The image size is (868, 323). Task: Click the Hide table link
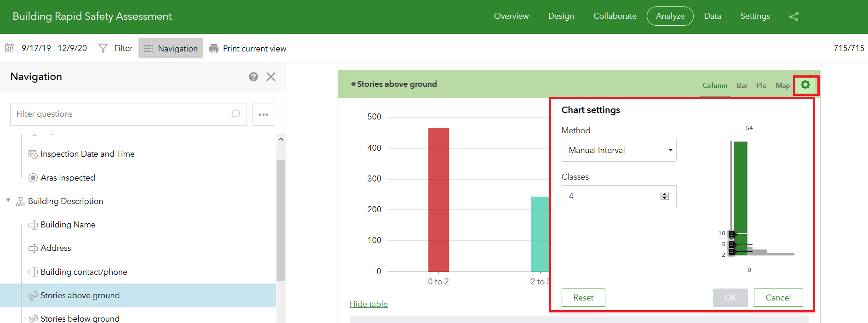[x=368, y=304]
